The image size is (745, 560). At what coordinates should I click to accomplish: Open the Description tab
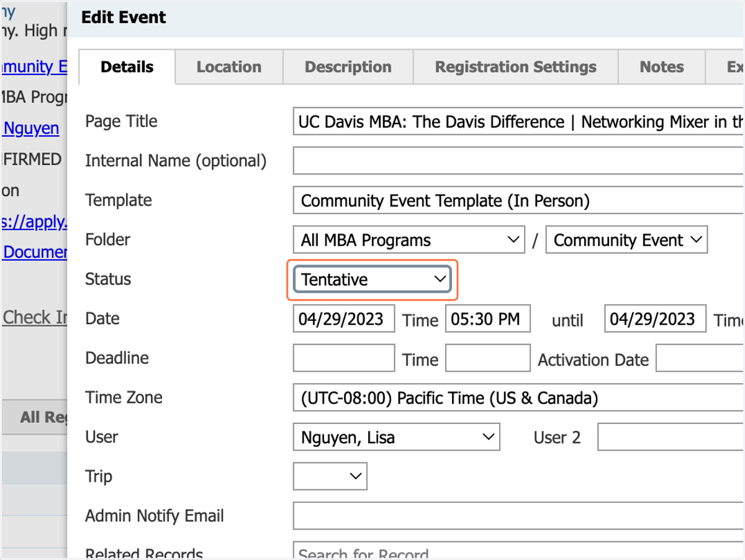pos(348,67)
